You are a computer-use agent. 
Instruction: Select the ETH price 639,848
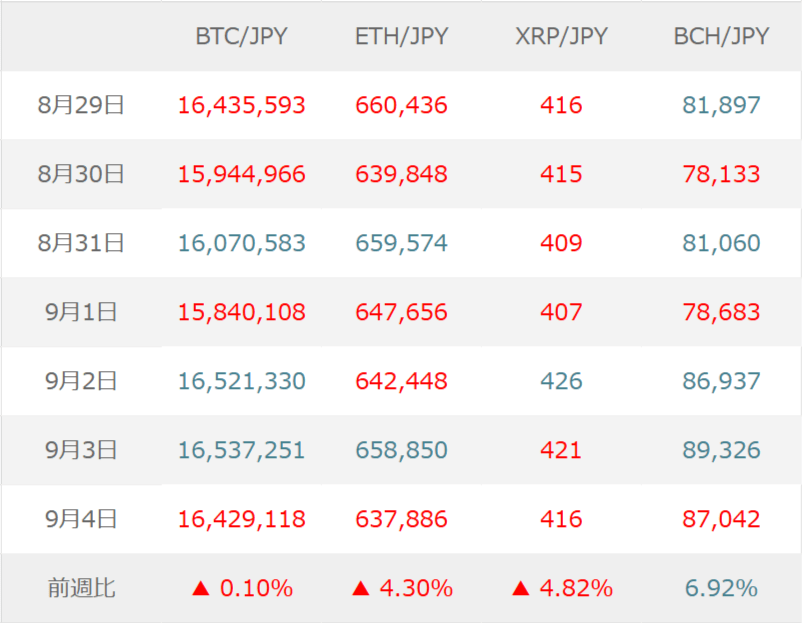coord(401,174)
